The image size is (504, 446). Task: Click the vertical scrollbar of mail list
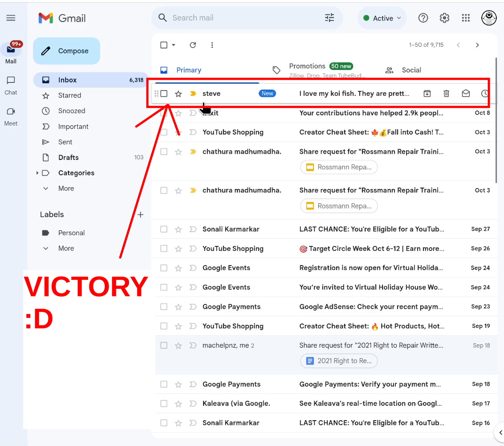(x=496, y=121)
